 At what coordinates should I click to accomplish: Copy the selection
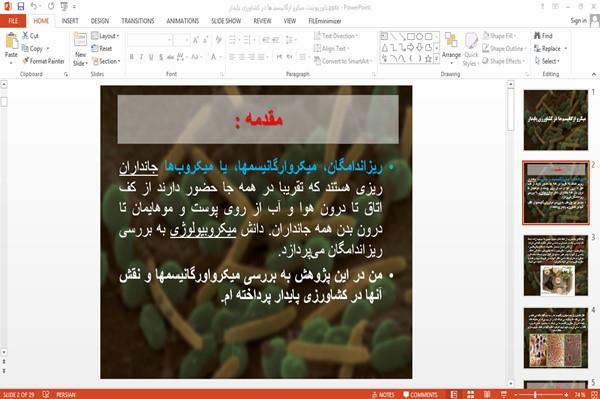[33, 49]
